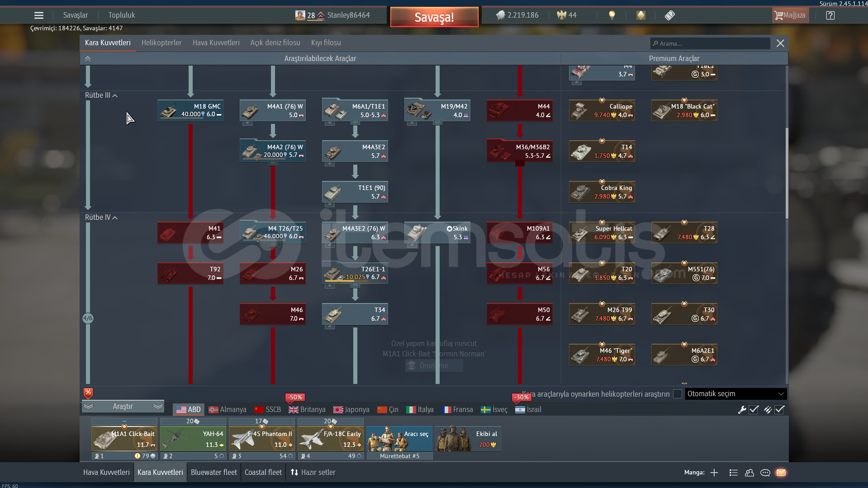868x488 pixels.
Task: Expand the M36/M36B2 vehicle group
Action: coord(520,163)
